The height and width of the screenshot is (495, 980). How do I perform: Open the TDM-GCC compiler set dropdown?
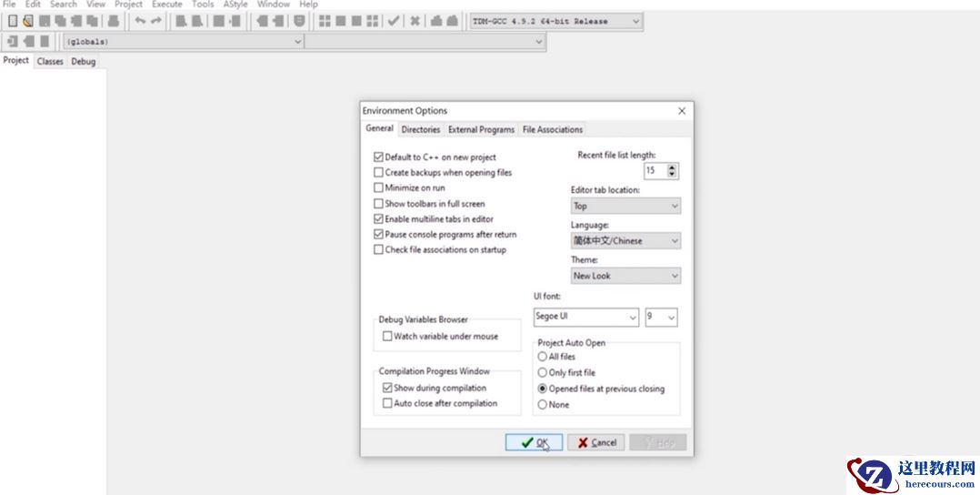[555, 21]
